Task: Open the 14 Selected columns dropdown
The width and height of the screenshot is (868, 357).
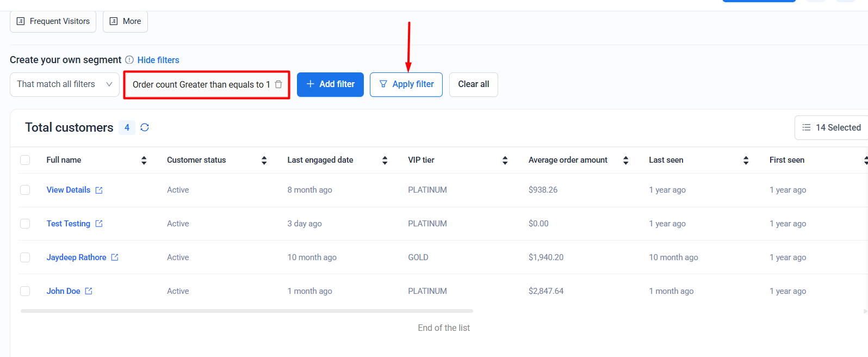Action: [831, 127]
